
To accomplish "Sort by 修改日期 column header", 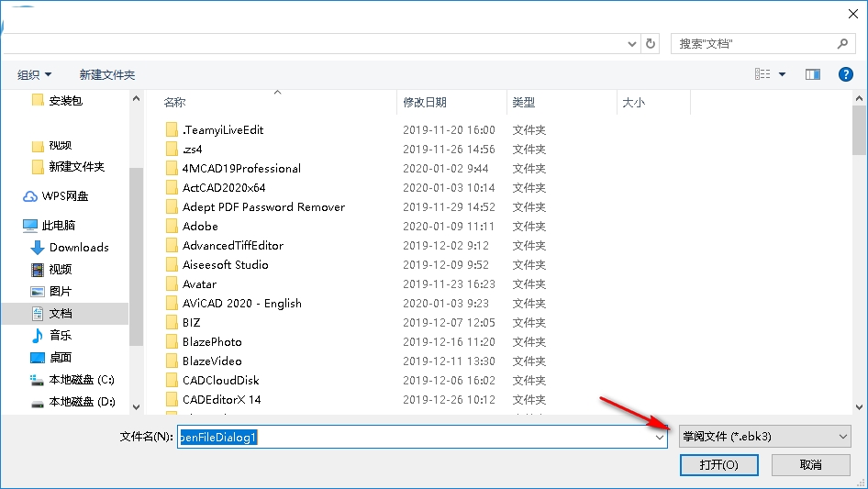I will click(425, 103).
